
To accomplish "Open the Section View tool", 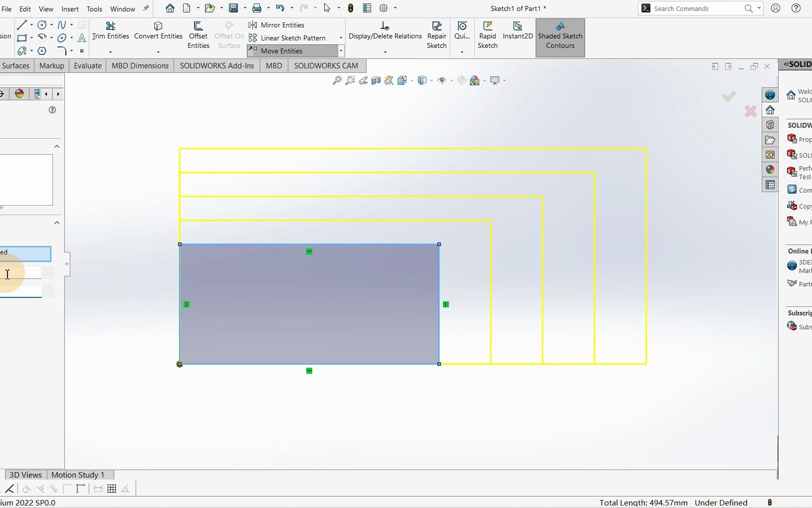I will click(x=376, y=80).
